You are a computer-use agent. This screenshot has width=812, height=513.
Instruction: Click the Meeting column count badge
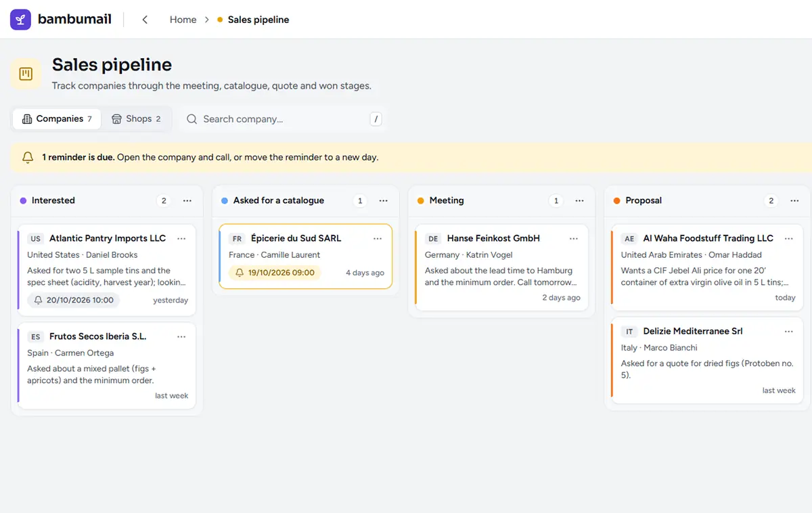pyautogui.click(x=556, y=201)
